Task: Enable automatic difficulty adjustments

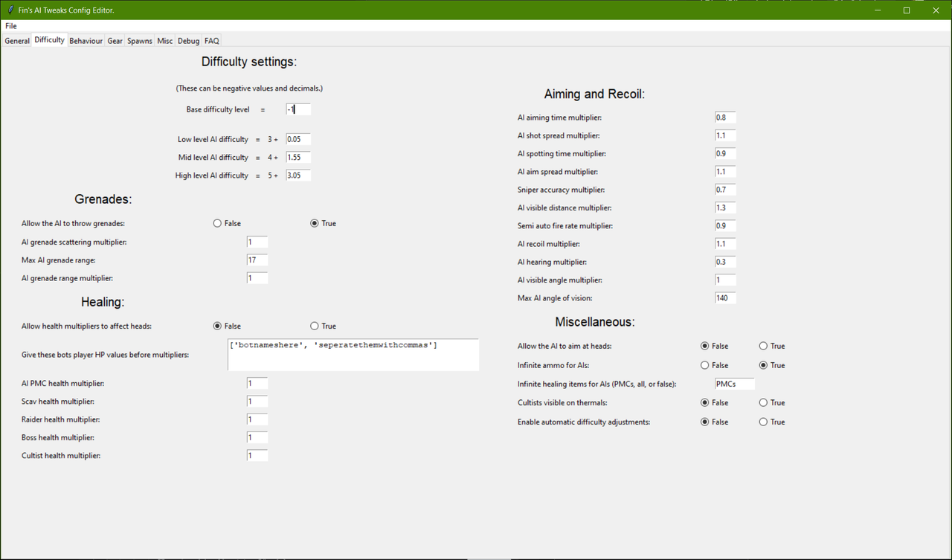Action: pos(762,421)
